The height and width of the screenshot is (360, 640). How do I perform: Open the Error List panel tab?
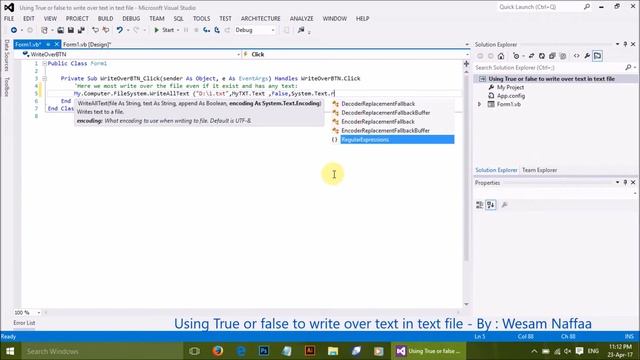(24, 323)
